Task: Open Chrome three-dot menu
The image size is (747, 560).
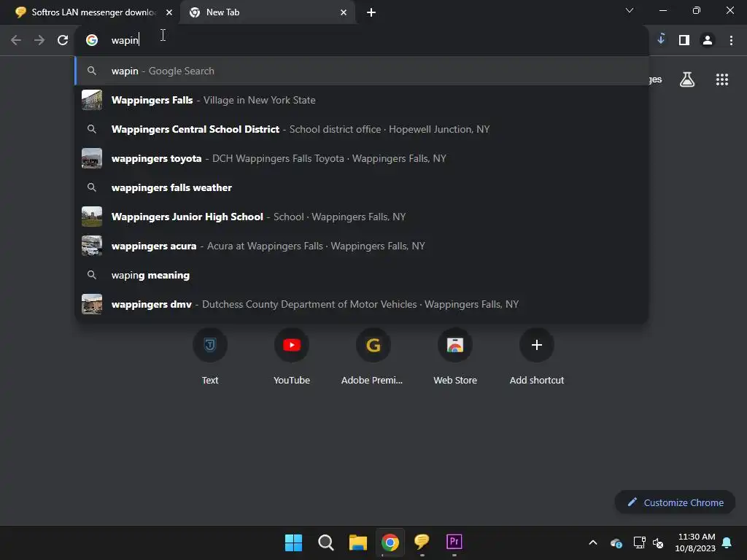Action: [731, 40]
